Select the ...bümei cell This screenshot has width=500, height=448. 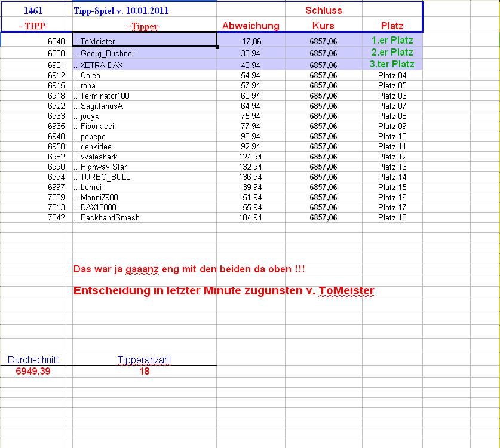pyautogui.click(x=145, y=188)
